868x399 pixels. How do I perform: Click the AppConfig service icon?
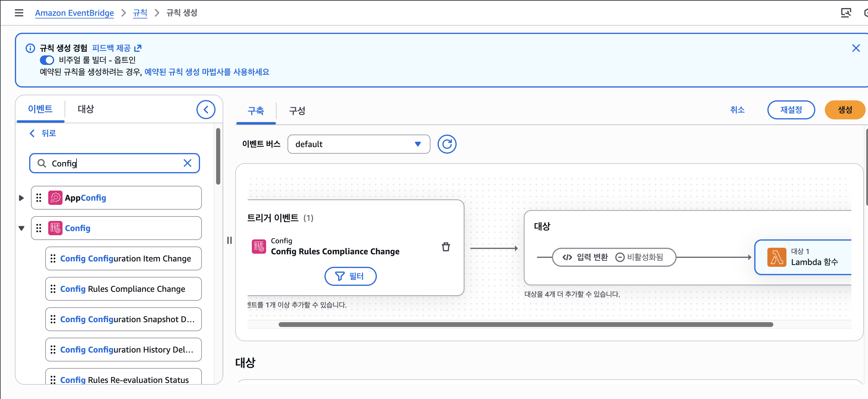pos(55,198)
